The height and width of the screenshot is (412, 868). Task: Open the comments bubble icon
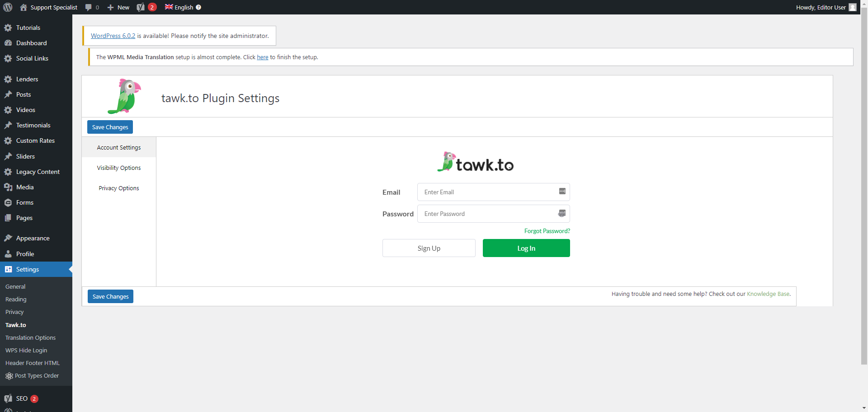(x=88, y=7)
